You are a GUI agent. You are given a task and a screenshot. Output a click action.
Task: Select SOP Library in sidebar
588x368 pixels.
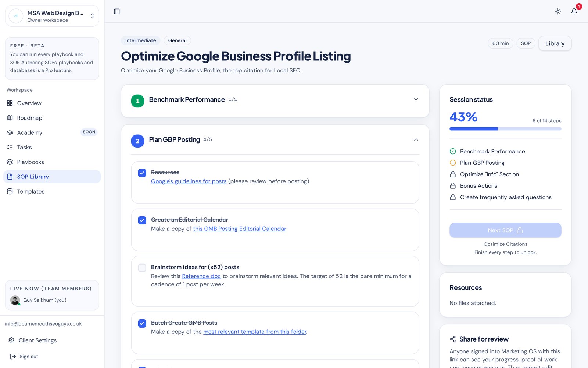[52, 177]
